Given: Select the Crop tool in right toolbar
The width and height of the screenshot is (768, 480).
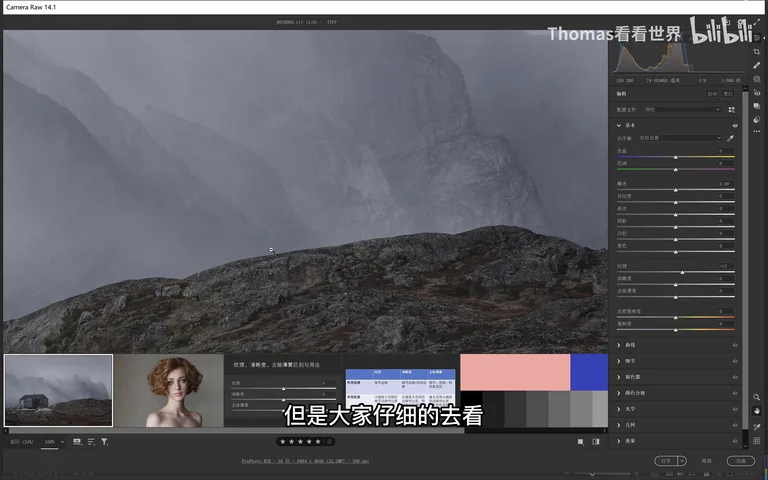Looking at the screenshot, I should pyautogui.click(x=757, y=51).
